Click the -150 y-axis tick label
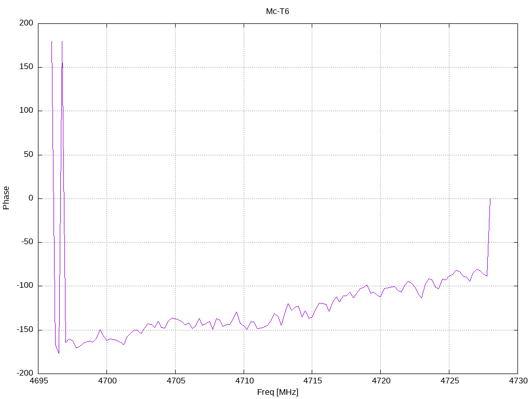This screenshot has height=399, width=532. [x=25, y=329]
